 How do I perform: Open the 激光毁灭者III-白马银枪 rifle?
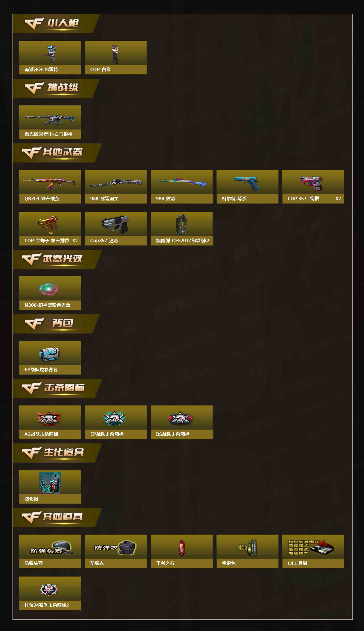pos(50,122)
